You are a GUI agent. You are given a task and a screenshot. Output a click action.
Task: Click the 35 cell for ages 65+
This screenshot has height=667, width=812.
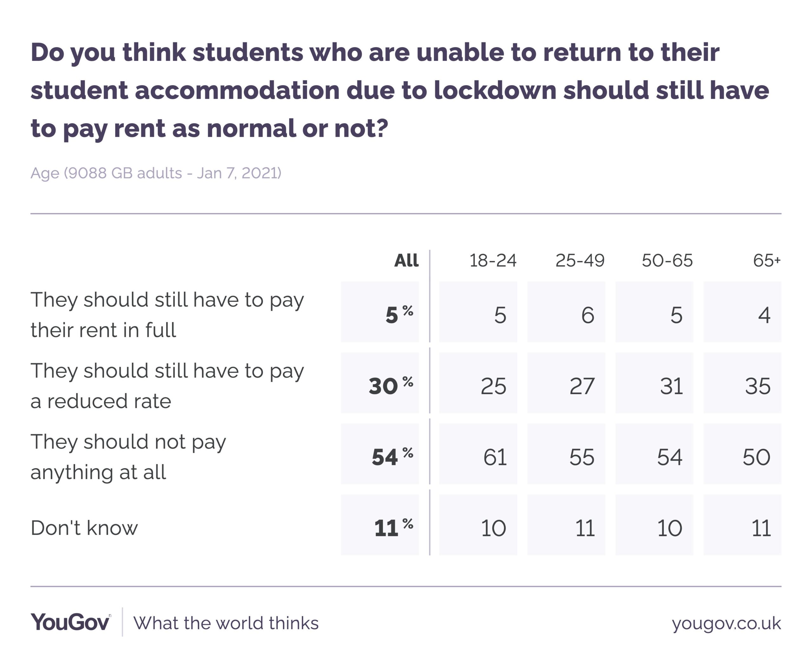coord(743,383)
